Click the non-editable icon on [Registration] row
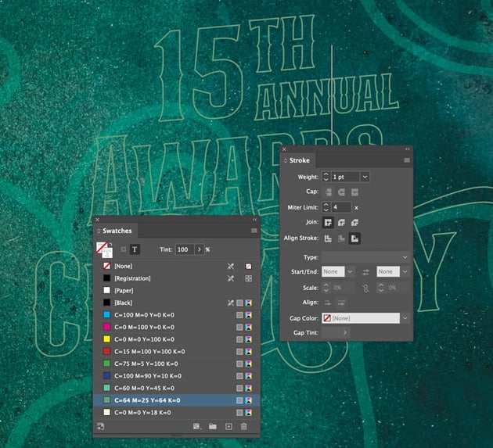The height and width of the screenshot is (448, 493). pos(231,278)
